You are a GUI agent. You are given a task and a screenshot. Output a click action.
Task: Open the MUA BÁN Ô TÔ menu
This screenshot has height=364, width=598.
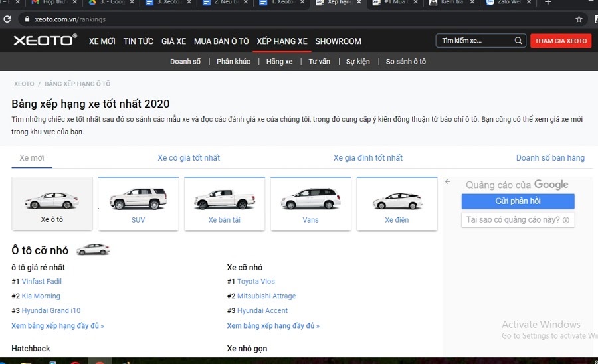(x=221, y=41)
